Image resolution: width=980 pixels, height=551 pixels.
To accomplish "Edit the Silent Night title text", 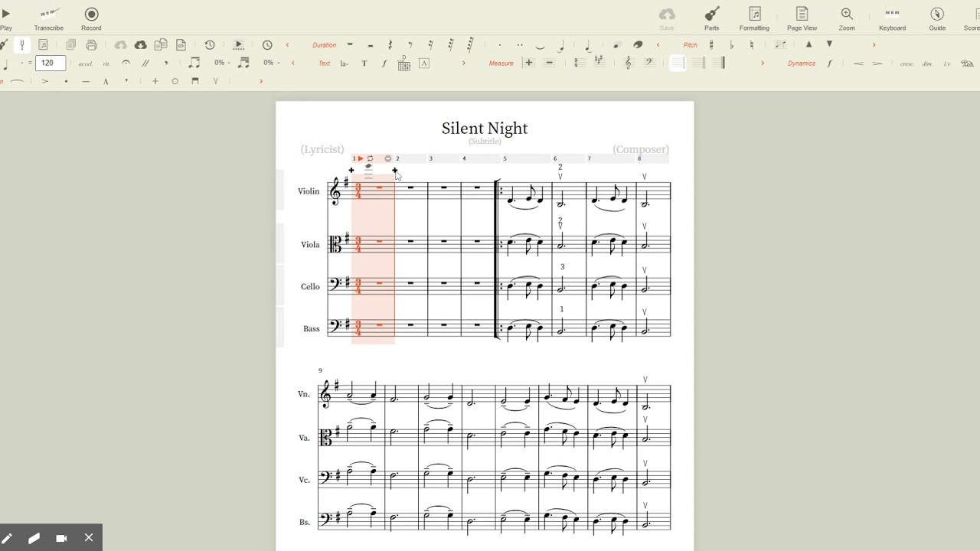I will click(x=485, y=128).
